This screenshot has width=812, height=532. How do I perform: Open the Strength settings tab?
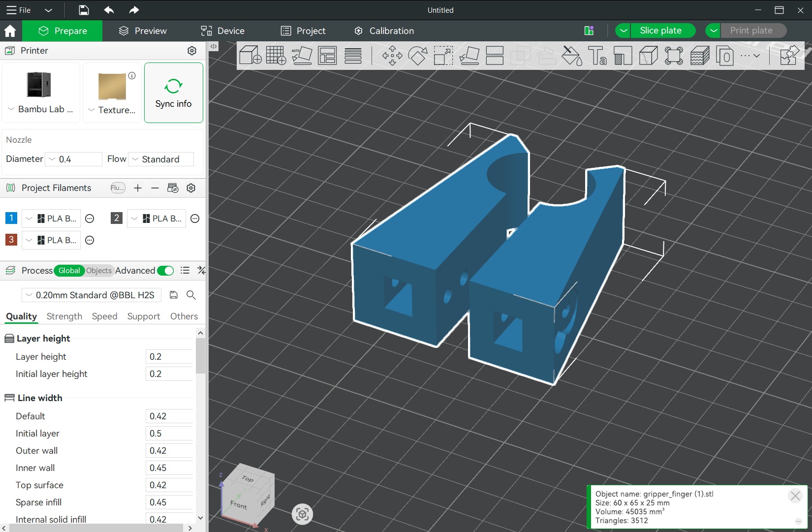click(64, 316)
